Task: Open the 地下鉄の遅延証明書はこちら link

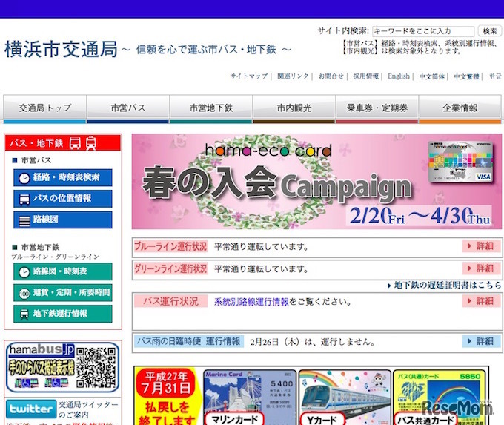Action: tap(445, 285)
